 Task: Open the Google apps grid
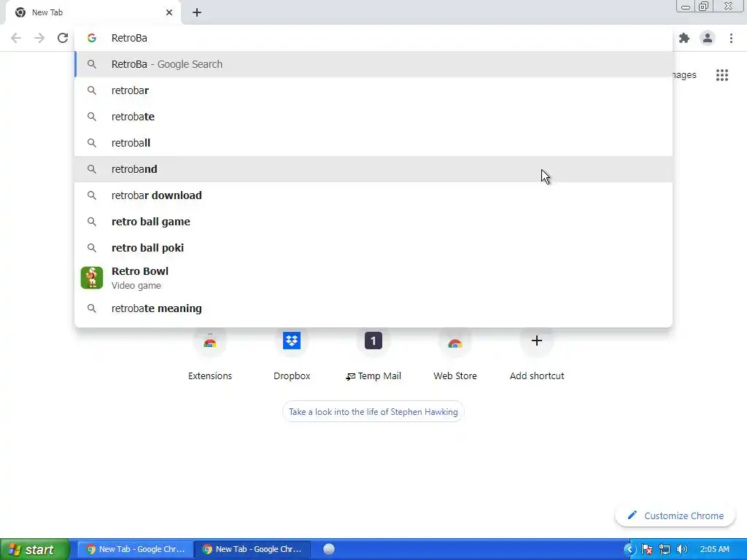point(722,75)
